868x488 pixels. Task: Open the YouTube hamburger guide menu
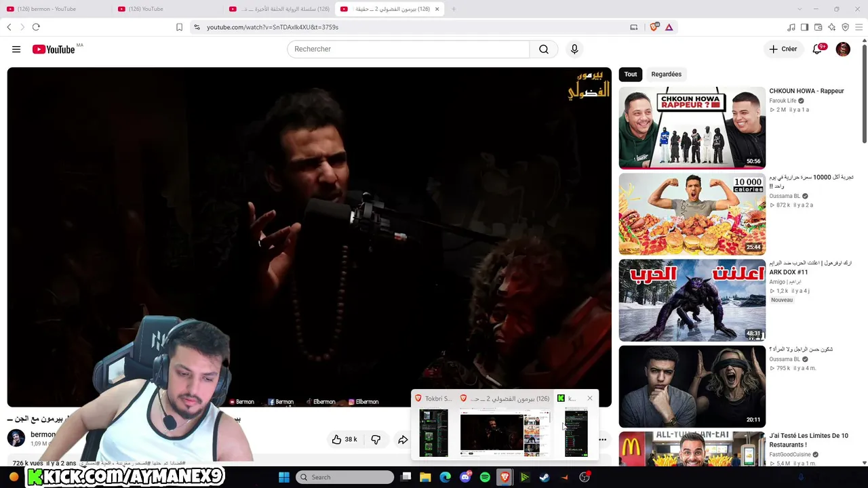click(x=16, y=49)
